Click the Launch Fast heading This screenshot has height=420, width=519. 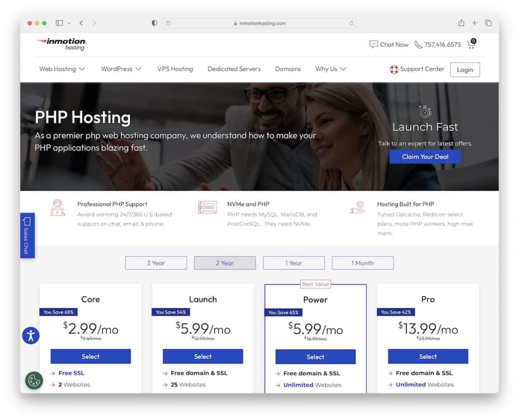tap(425, 127)
